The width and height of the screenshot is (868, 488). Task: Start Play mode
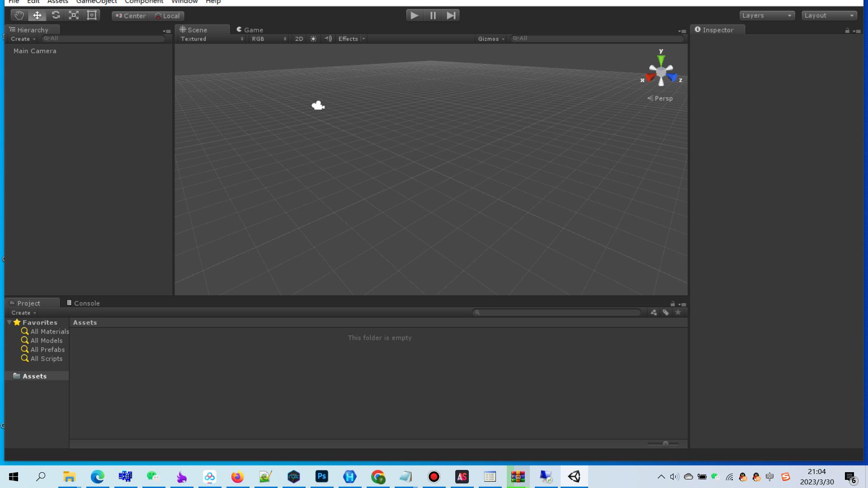[x=415, y=15]
